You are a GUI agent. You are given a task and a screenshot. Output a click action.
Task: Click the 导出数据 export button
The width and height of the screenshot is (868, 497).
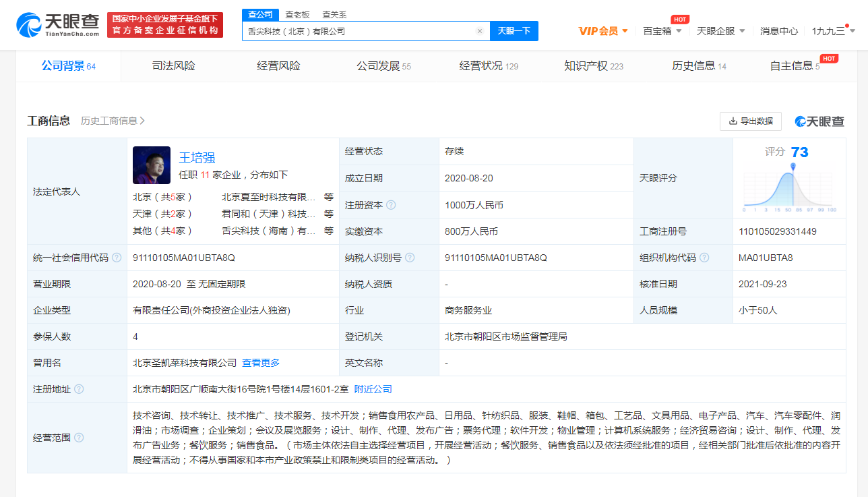point(750,121)
